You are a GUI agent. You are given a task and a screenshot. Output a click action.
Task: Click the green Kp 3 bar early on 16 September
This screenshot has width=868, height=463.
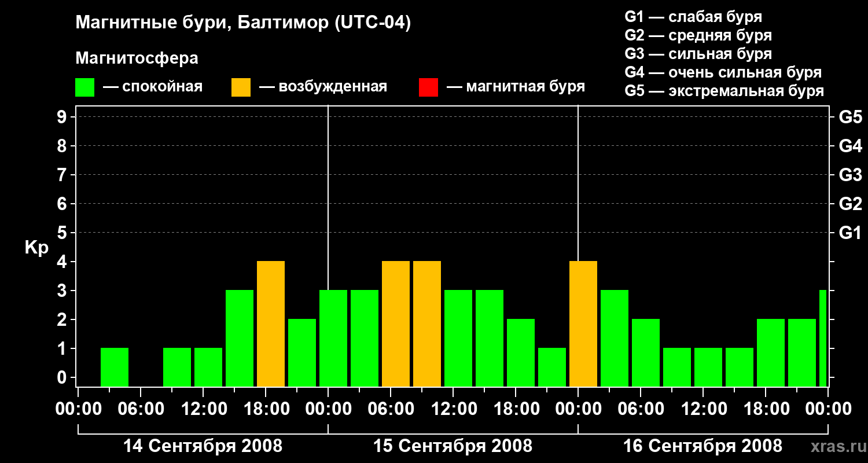coord(615,338)
